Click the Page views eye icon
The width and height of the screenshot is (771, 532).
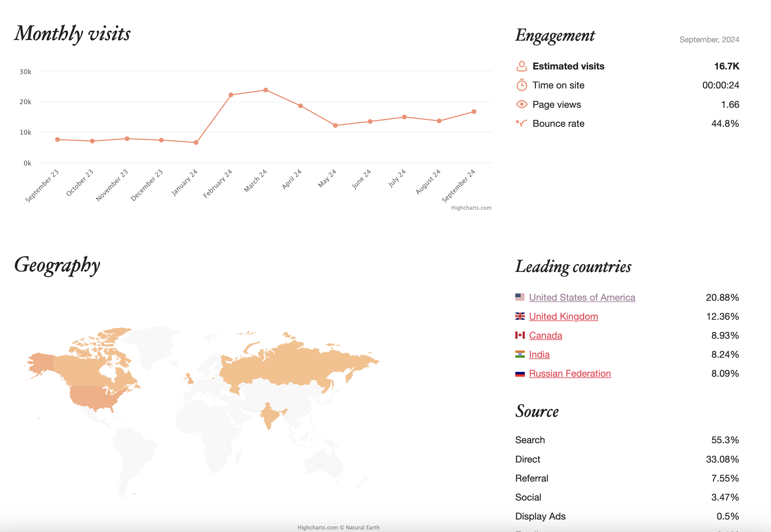pyautogui.click(x=522, y=104)
